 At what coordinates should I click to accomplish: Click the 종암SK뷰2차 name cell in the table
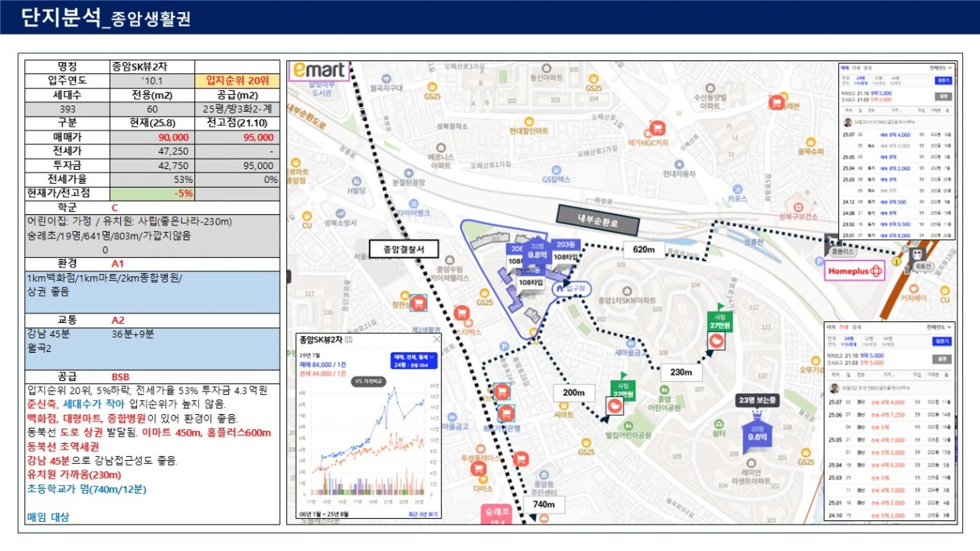pyautogui.click(x=152, y=67)
